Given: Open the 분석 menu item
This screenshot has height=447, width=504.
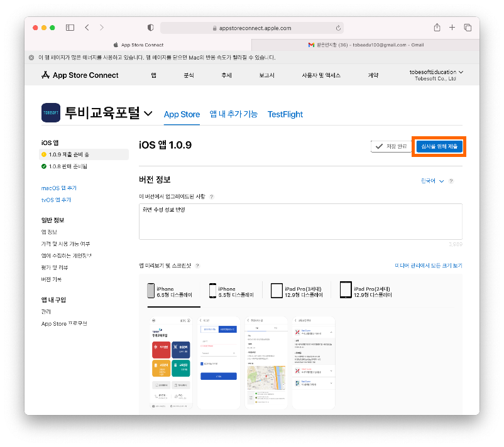Looking at the screenshot, I should pyautogui.click(x=189, y=75).
